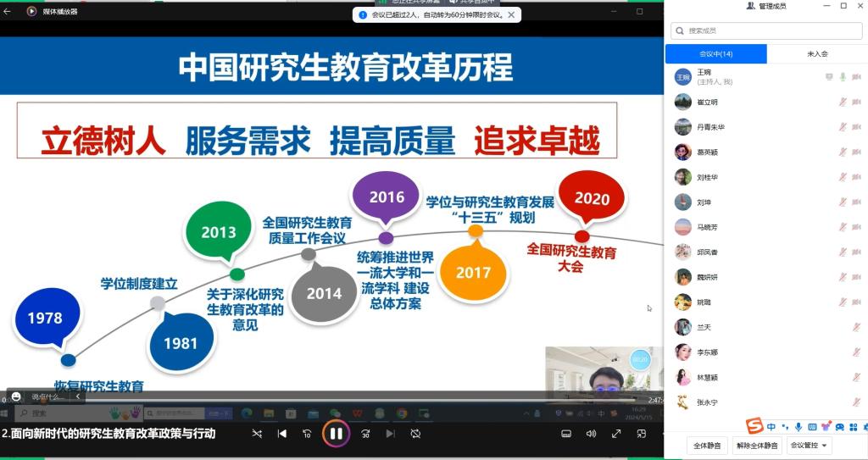Pause the media playback
The width and height of the screenshot is (868, 460).
point(336,434)
